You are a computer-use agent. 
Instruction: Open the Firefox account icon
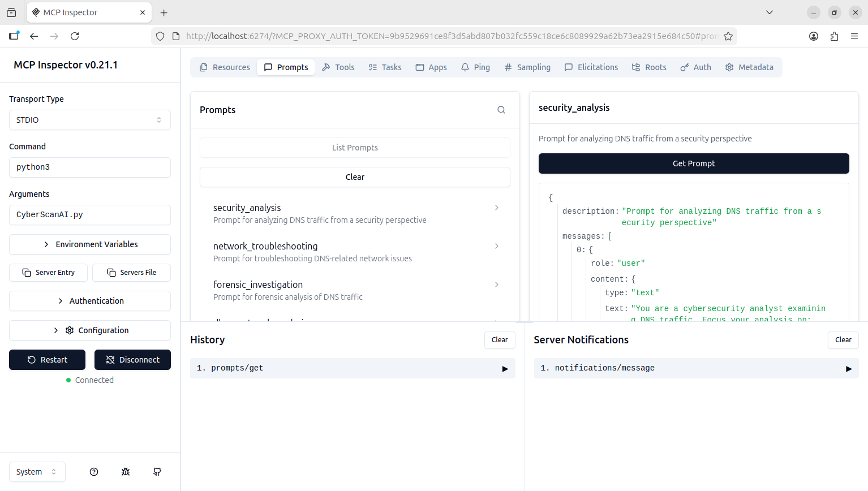click(814, 36)
